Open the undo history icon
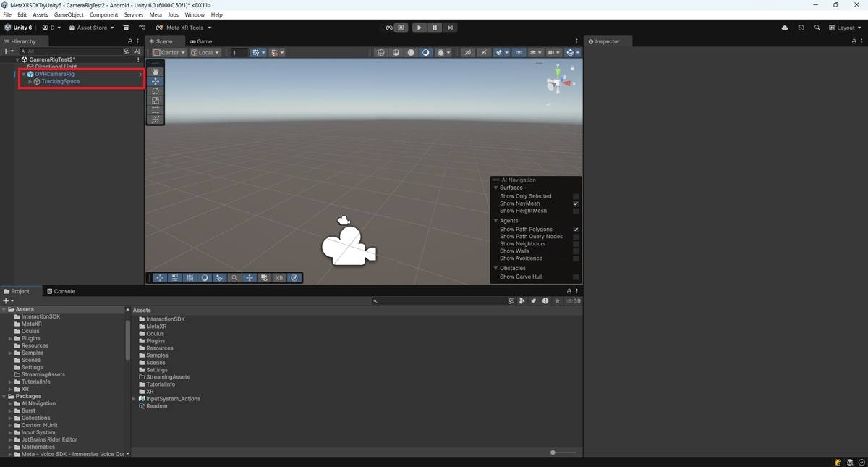This screenshot has width=868, height=467. 801,28
